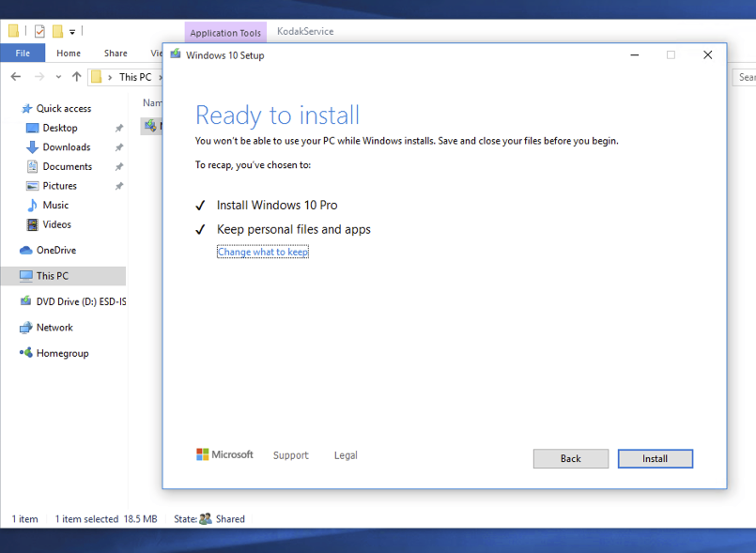
Task: Click the folder icon in Explorer title bar
Action: pos(13,31)
